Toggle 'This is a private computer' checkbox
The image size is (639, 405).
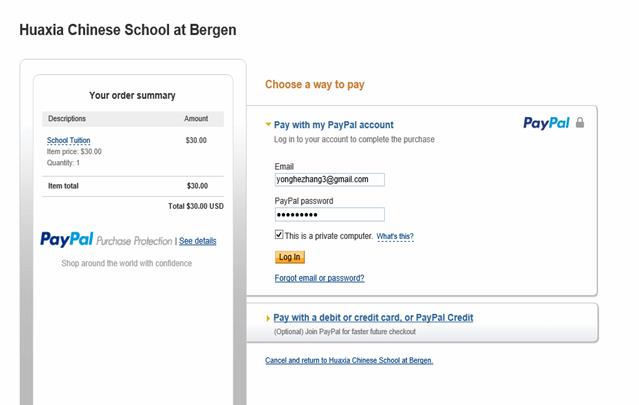tap(279, 235)
